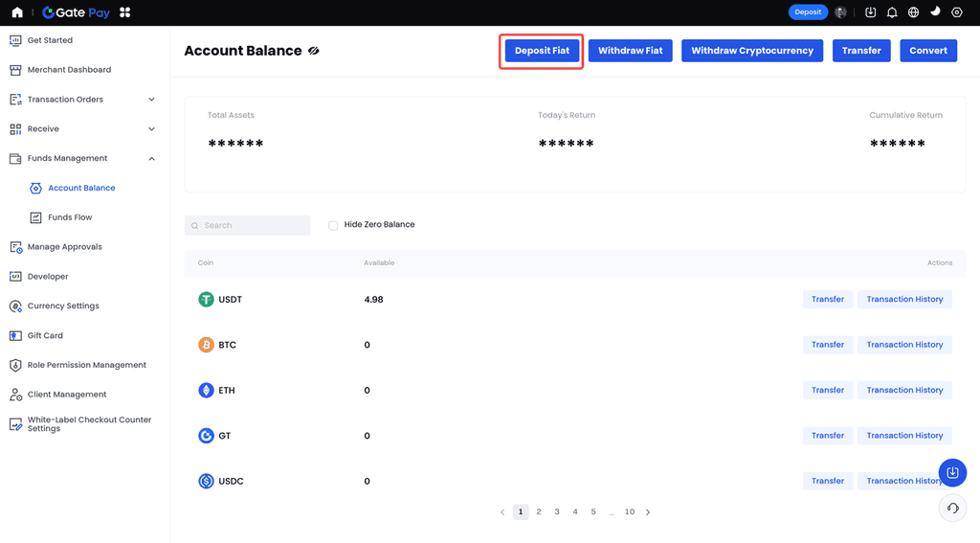Image resolution: width=980 pixels, height=543 pixels.
Task: Click the floating blue download button
Action: (952, 473)
